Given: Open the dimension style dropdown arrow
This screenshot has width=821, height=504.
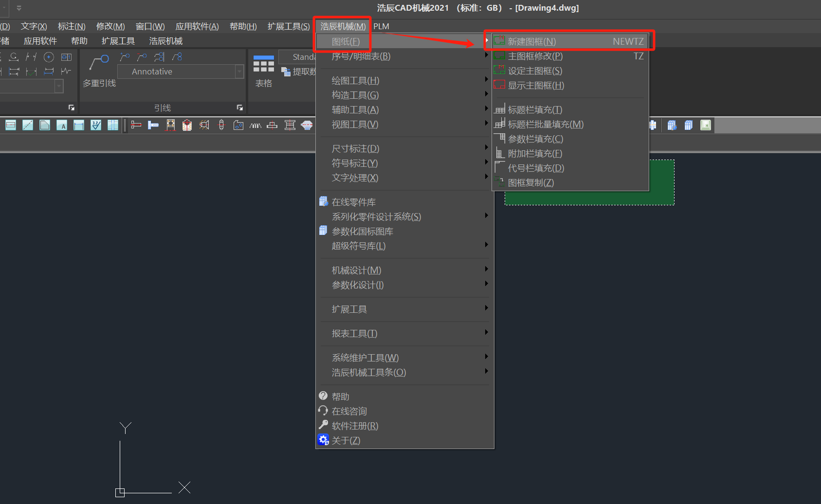Looking at the screenshot, I should (59, 86).
